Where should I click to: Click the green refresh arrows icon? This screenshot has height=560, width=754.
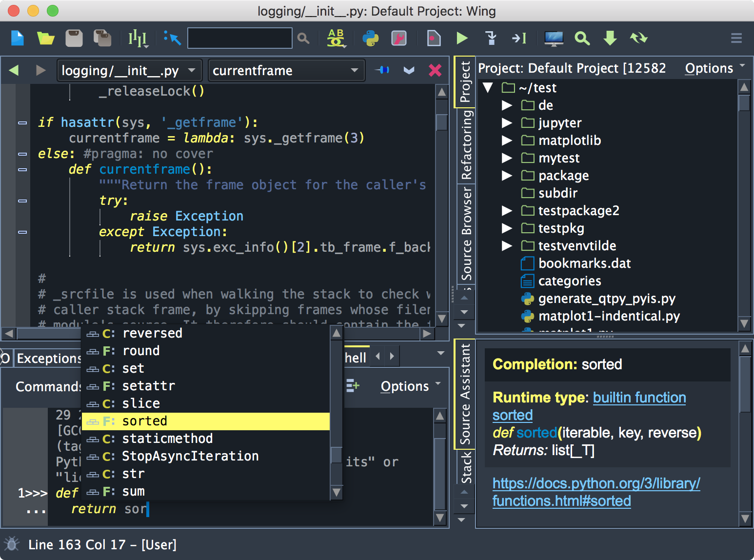pos(638,38)
